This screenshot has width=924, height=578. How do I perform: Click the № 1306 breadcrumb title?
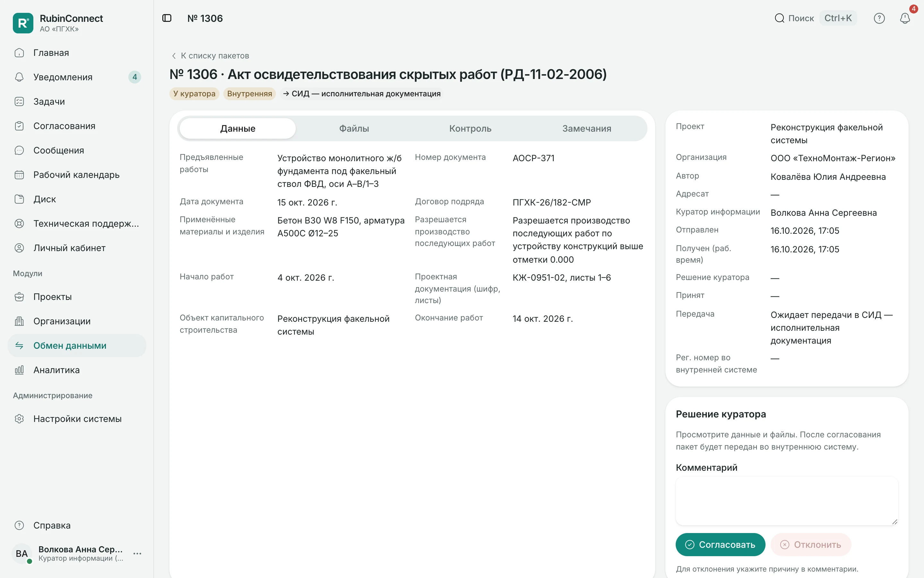[205, 18]
